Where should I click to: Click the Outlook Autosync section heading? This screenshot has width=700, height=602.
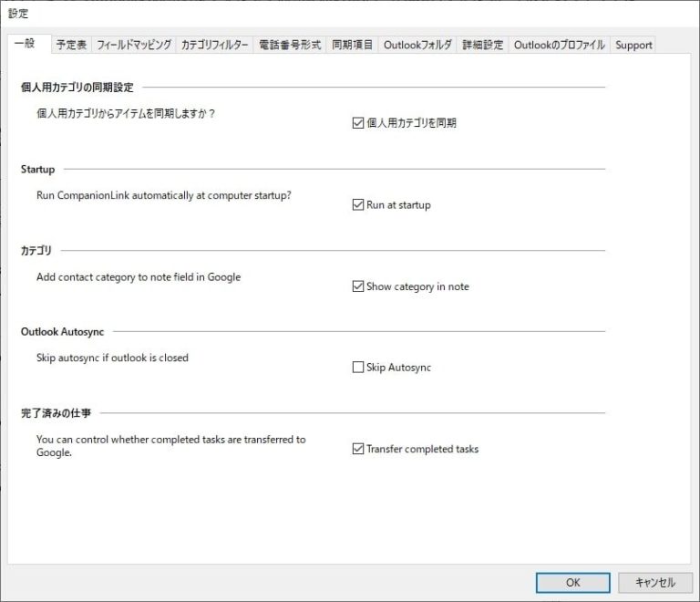pyautogui.click(x=63, y=332)
